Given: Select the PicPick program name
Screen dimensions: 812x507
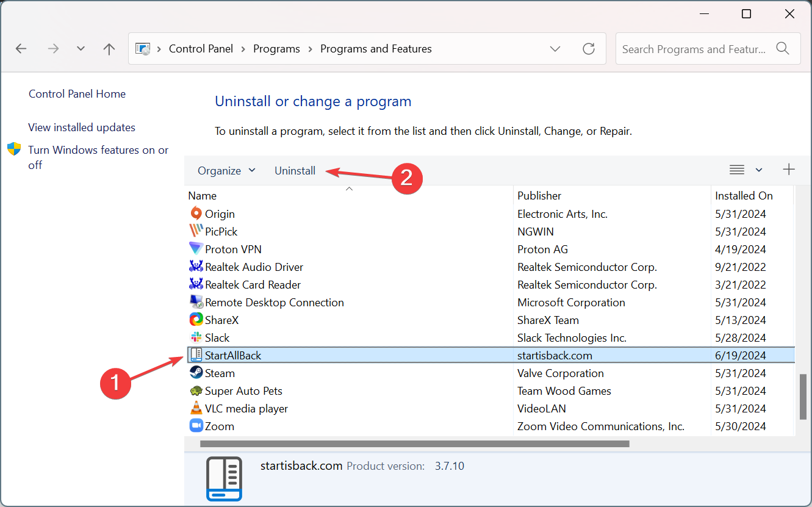Looking at the screenshot, I should click(221, 231).
